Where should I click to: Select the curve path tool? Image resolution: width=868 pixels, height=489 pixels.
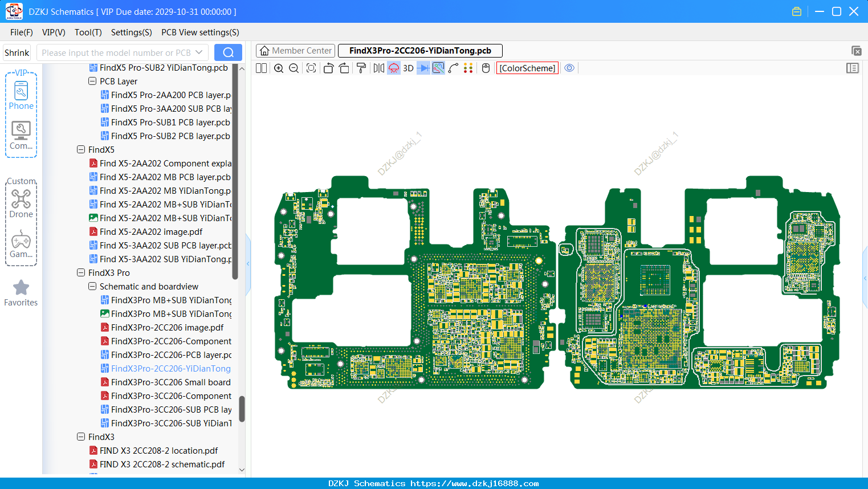[x=454, y=68]
